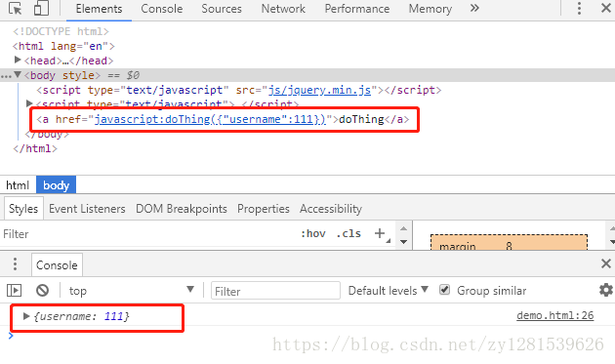
Task: Select html in the breadcrumb bar
Action: pos(18,184)
